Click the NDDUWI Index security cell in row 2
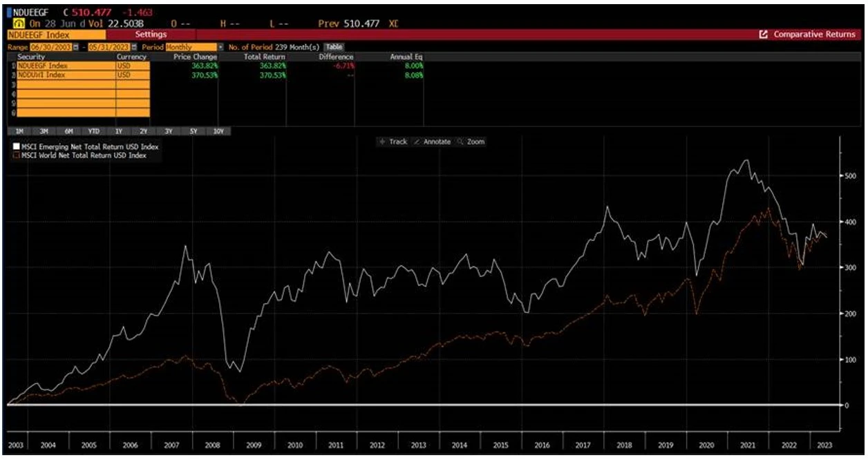The width and height of the screenshot is (868, 460). pos(66,75)
